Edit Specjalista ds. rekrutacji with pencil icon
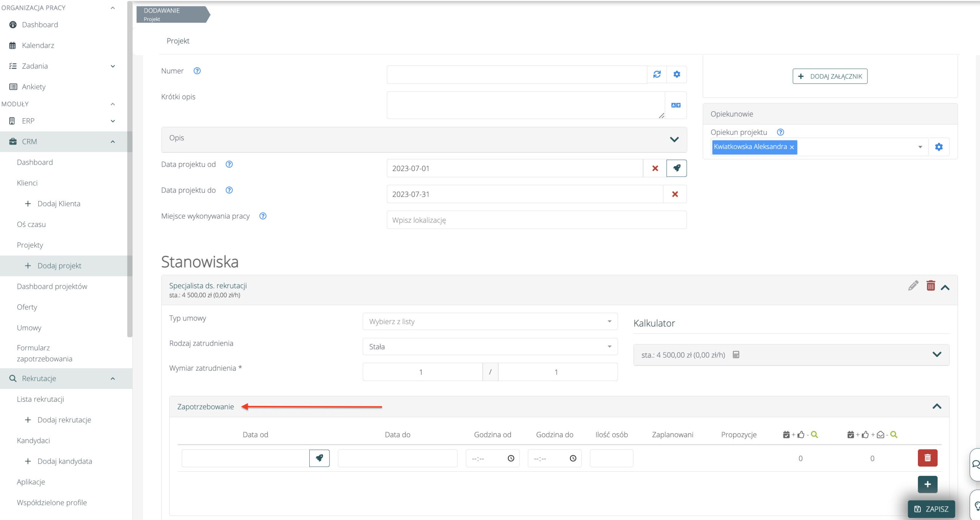 913,286
